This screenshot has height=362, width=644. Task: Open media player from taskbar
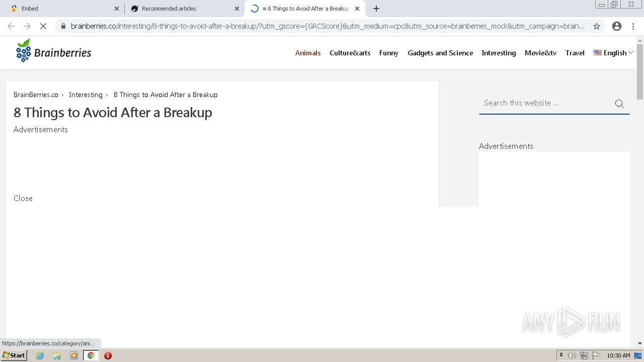click(x=74, y=355)
